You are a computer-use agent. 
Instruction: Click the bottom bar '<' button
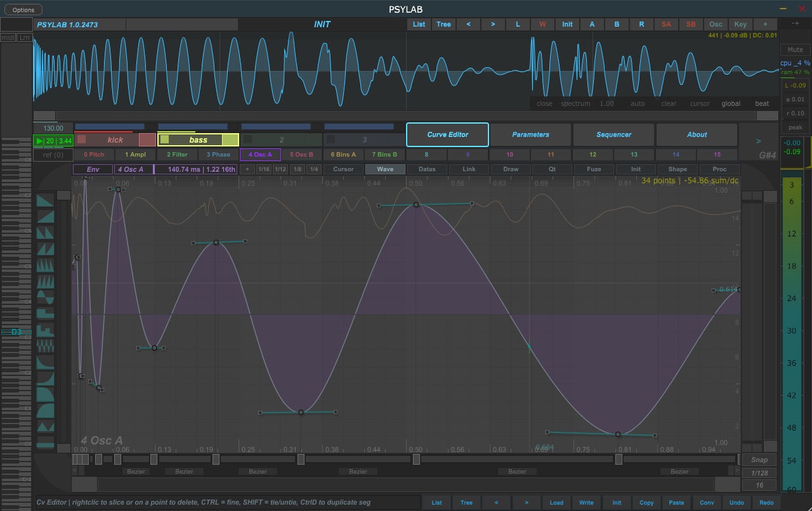pyautogui.click(x=496, y=503)
